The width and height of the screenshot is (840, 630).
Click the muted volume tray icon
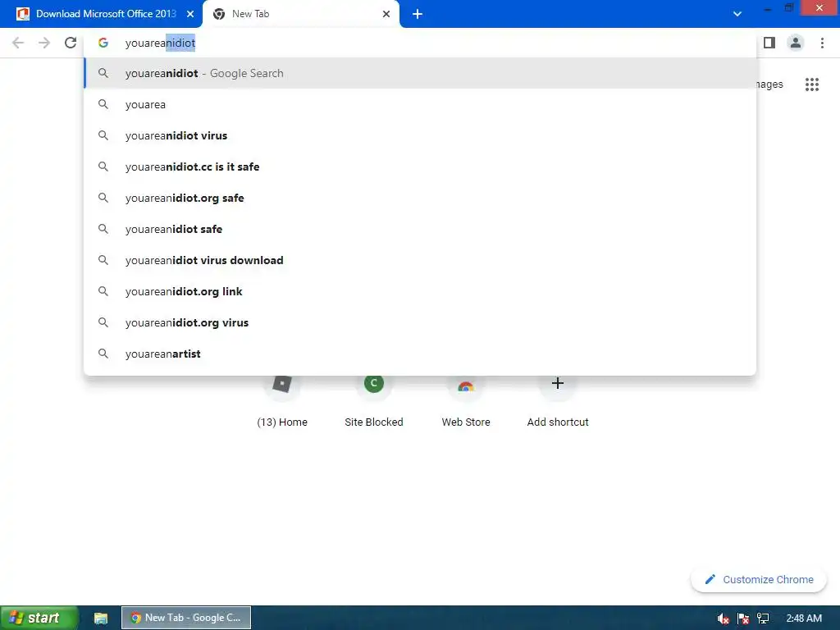point(724,619)
